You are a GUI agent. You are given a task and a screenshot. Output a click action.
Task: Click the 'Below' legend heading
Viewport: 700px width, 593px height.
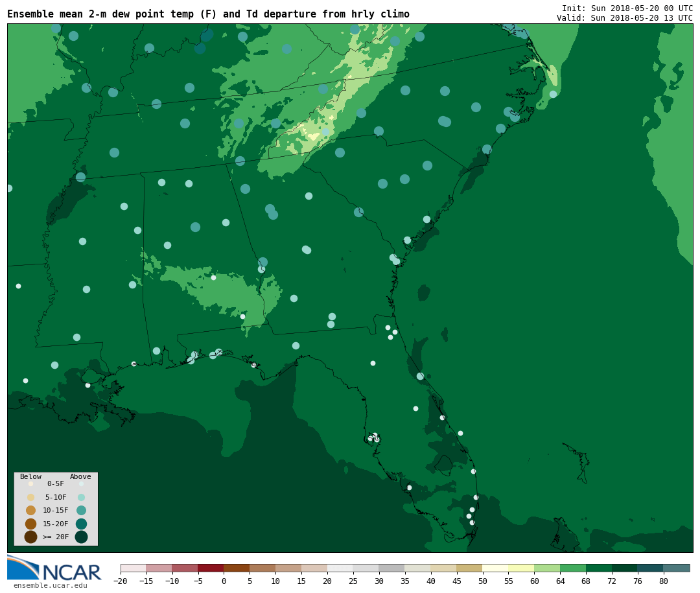point(31,476)
